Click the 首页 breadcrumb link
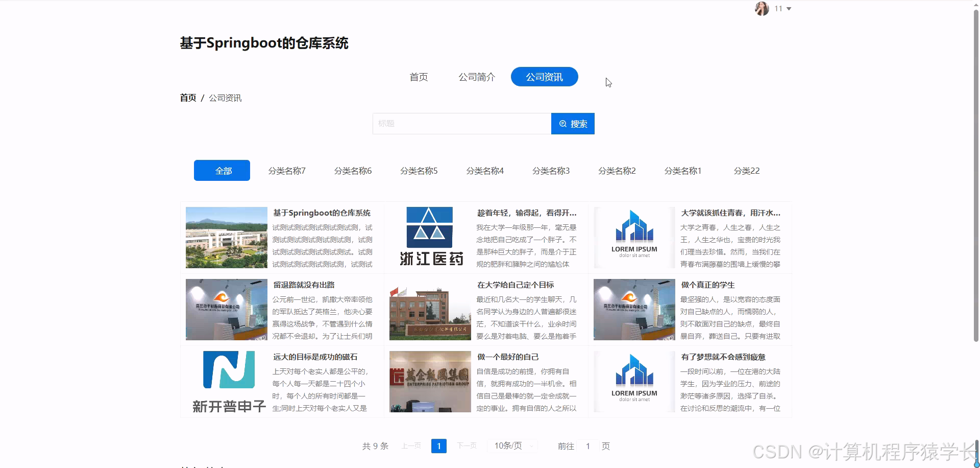This screenshot has height=468, width=980. 187,98
